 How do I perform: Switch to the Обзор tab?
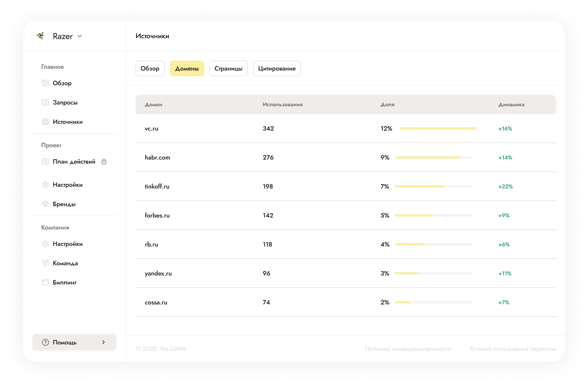point(150,68)
